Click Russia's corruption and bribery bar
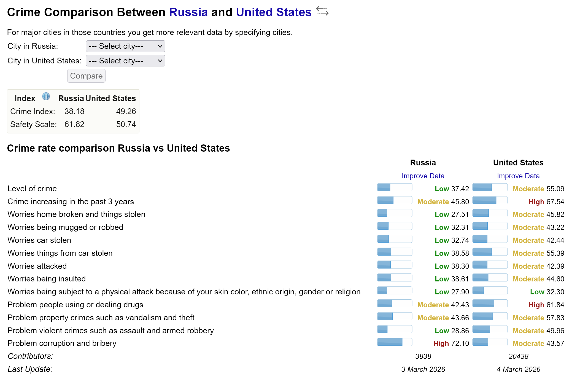 (x=394, y=342)
